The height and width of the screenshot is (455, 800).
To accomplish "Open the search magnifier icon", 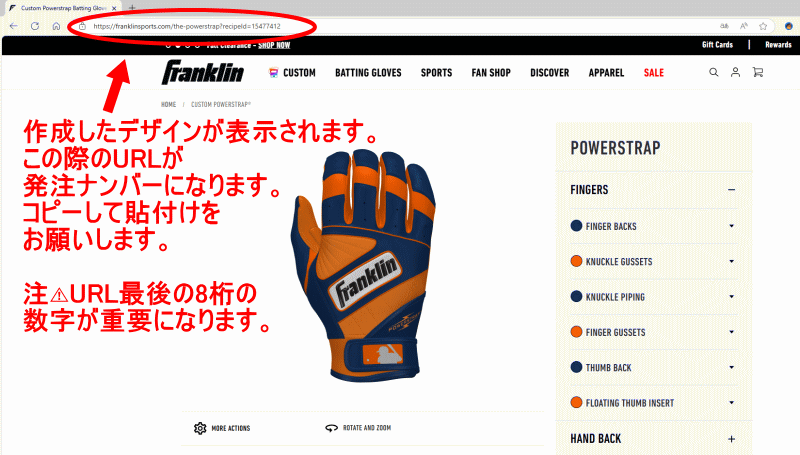I will click(714, 72).
